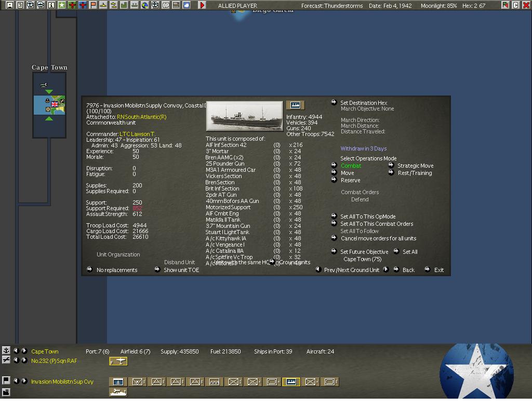Toggle the No replacements setting

pyautogui.click(x=116, y=270)
